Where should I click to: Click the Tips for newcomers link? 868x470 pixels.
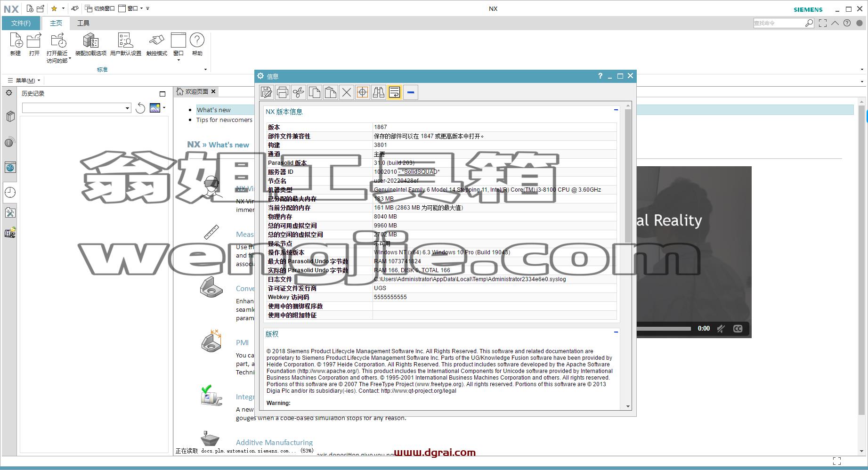click(224, 120)
